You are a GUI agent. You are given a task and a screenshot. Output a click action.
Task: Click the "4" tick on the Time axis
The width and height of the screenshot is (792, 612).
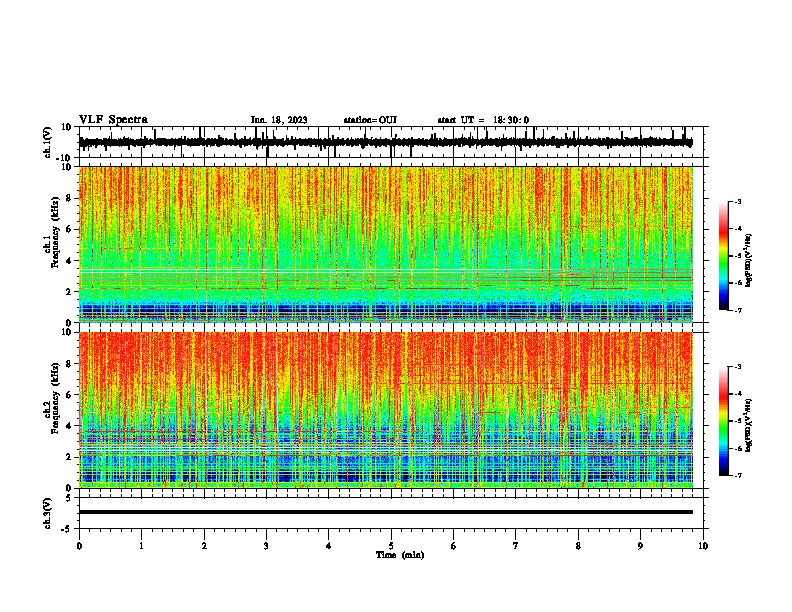[x=329, y=546]
